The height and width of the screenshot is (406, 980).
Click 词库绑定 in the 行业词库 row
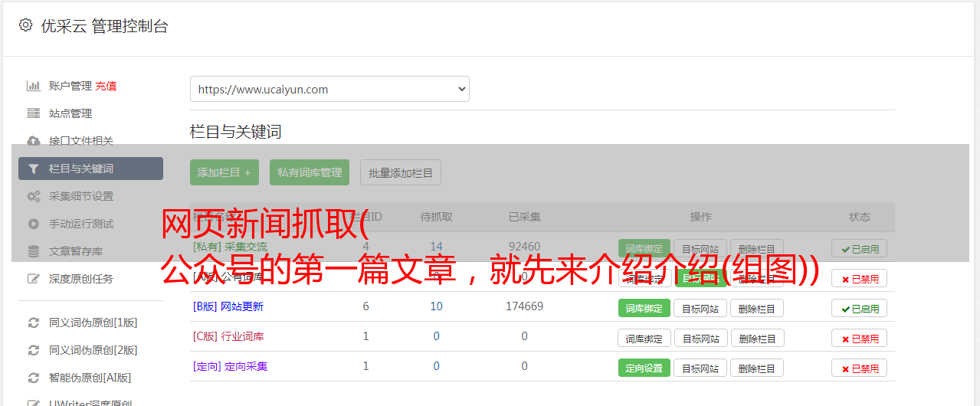click(x=644, y=338)
